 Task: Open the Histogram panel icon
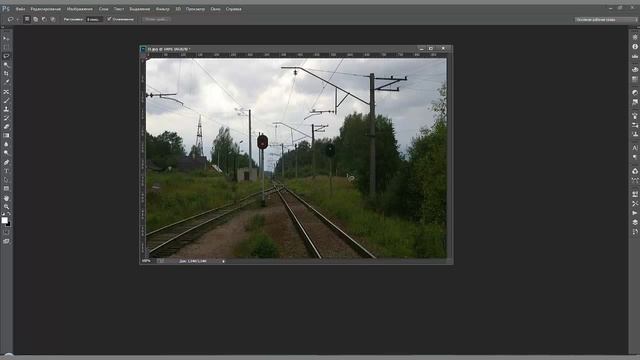(635, 56)
